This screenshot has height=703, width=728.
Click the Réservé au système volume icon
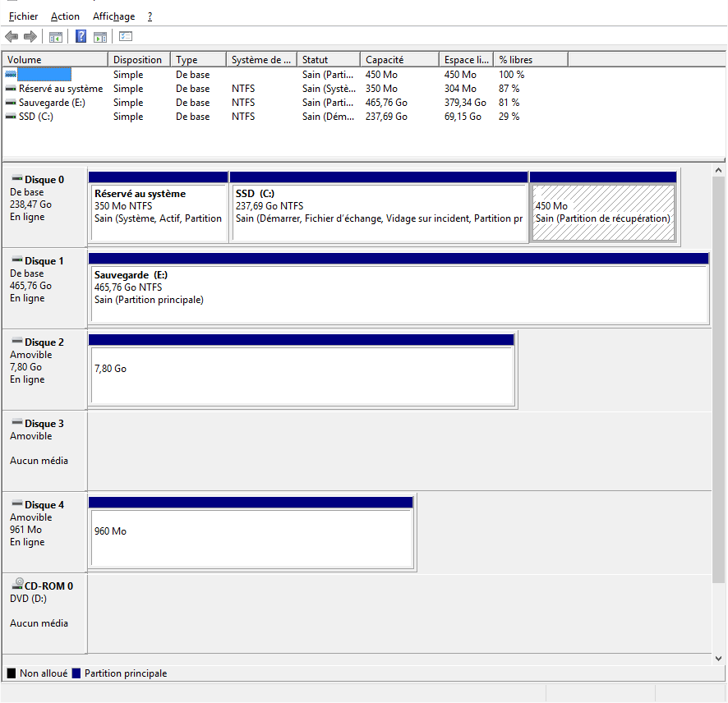click(11, 89)
